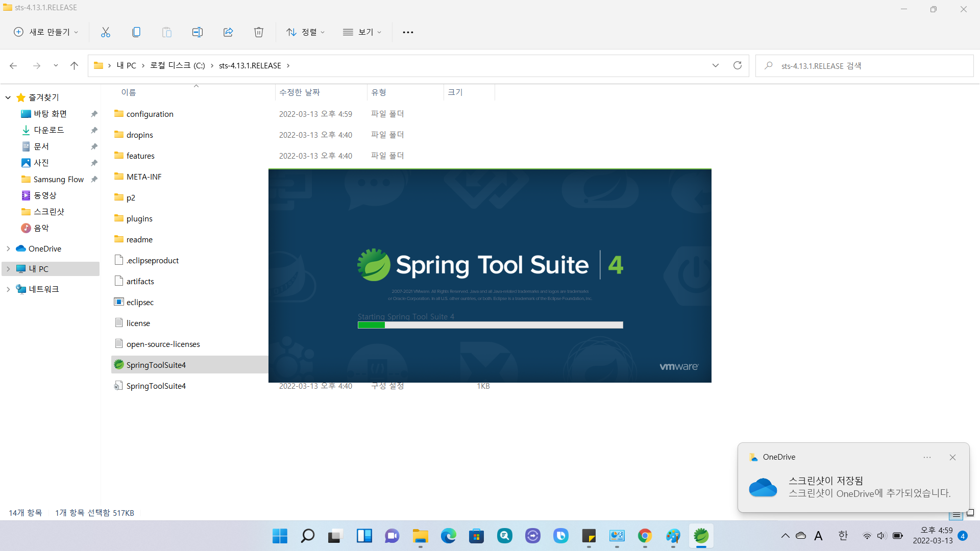Click the Delete trash icon
This screenshot has height=551, width=980.
(x=259, y=32)
